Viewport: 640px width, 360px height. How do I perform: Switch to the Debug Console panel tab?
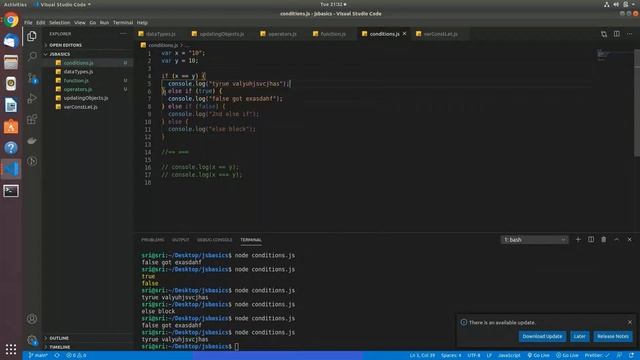pyautogui.click(x=214, y=240)
